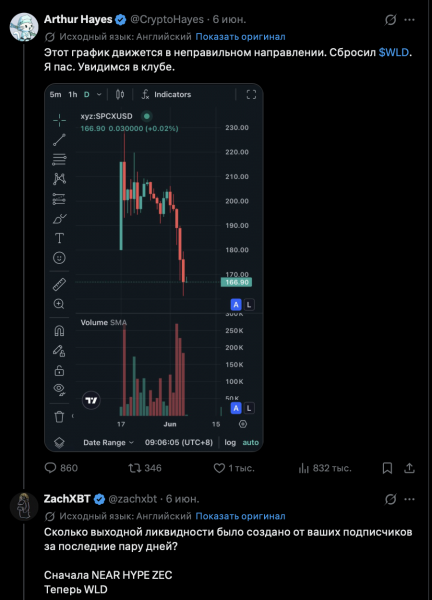Bookmark Arthur Hayes' tweet
This screenshot has height=600, width=432.
point(387,468)
